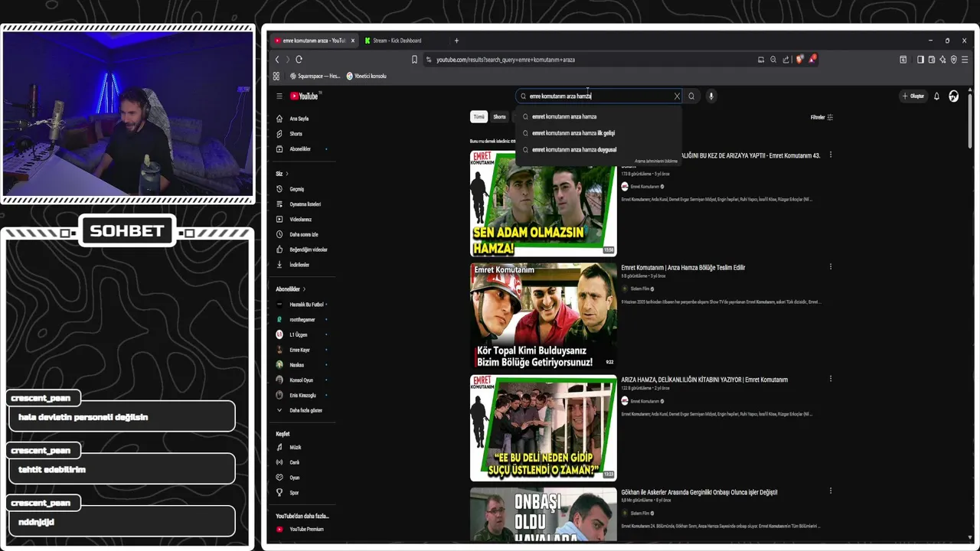Open the browser main menu icon
Screen dimensions: 980x551
(x=965, y=60)
